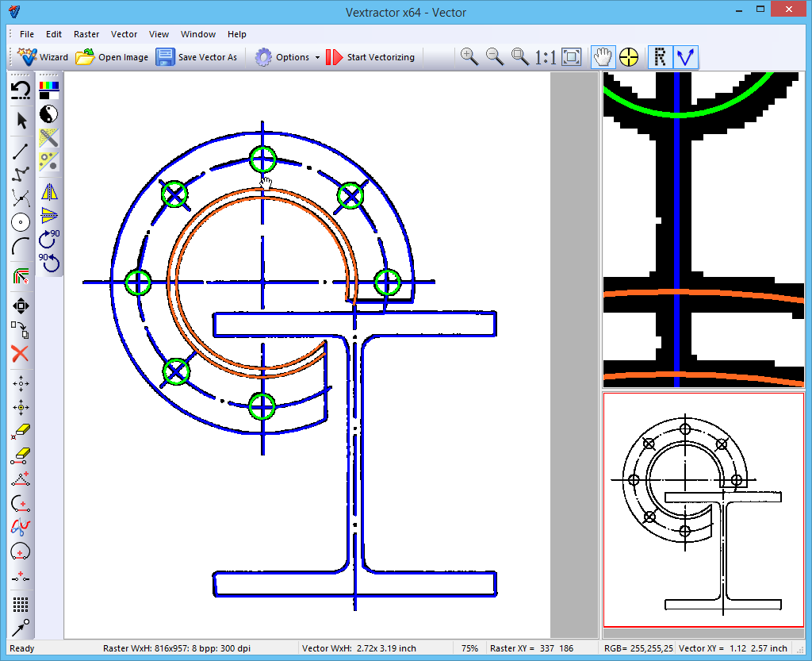Select the circle drawing tool
The image size is (812, 661).
coord(20,222)
